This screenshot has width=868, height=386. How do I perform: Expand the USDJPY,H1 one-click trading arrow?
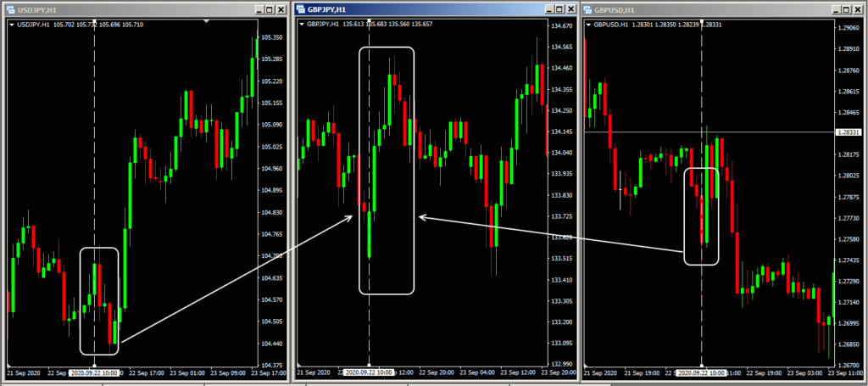tap(10, 25)
